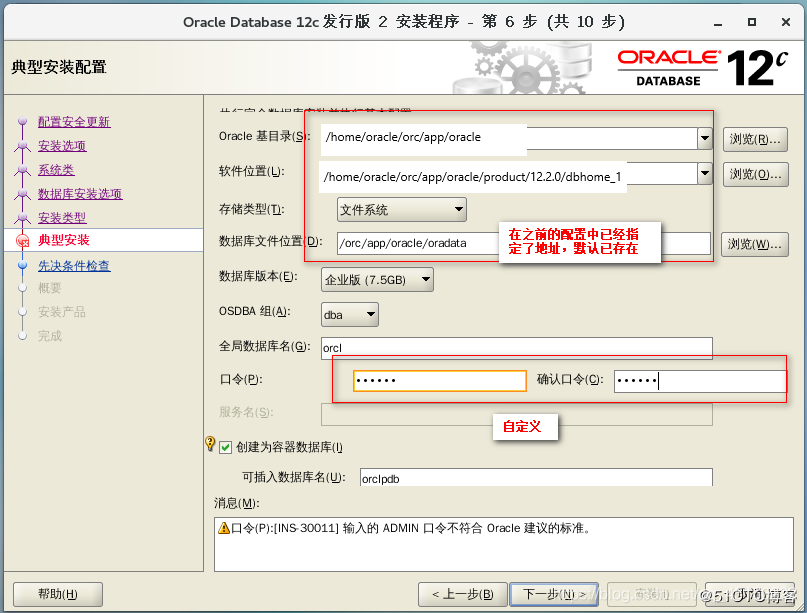Focus the Oracle 基目录 path field

[510, 138]
